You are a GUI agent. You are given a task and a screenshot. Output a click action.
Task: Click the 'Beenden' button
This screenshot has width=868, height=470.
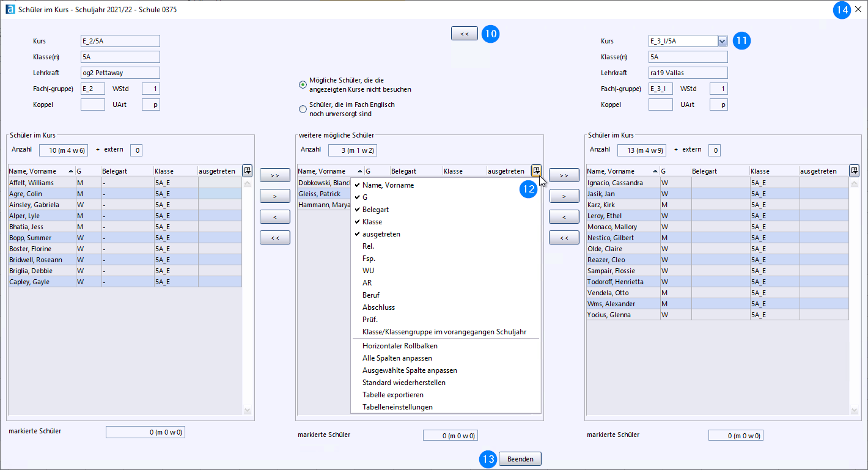pos(520,459)
